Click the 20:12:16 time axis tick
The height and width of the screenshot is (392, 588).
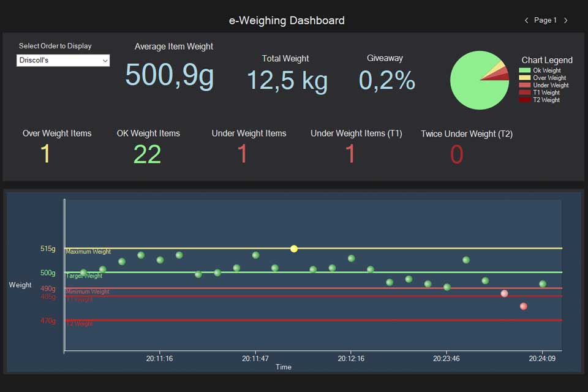(x=351, y=358)
